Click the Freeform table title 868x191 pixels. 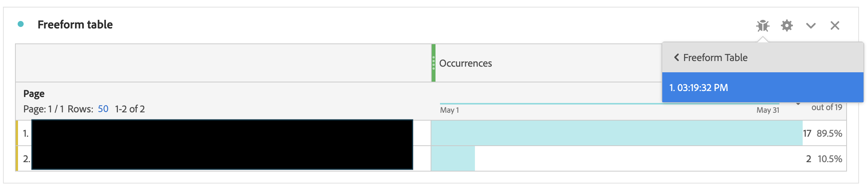point(75,24)
